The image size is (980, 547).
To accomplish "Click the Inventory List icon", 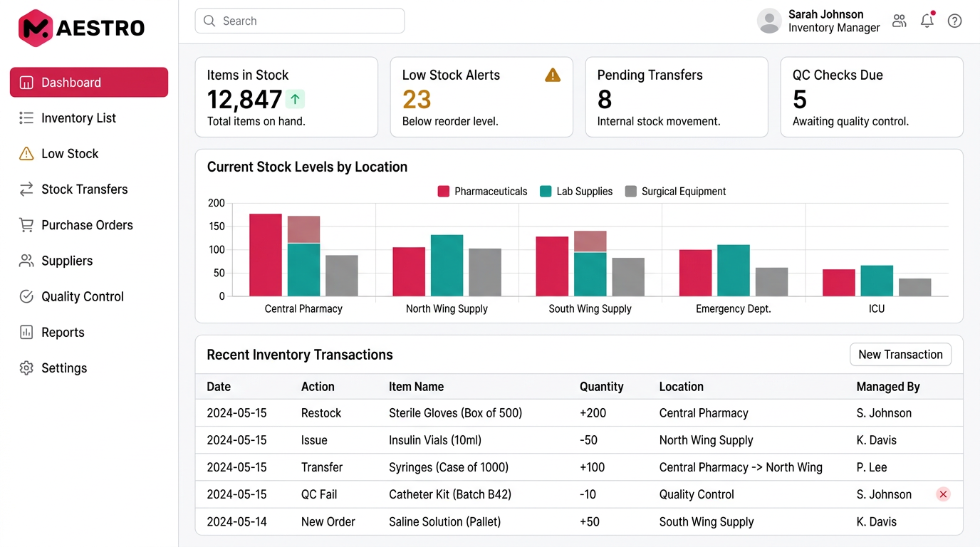I will 26,118.
